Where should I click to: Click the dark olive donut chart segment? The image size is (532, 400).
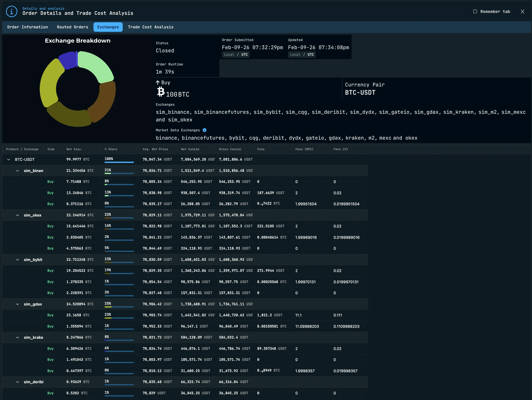pos(68,116)
